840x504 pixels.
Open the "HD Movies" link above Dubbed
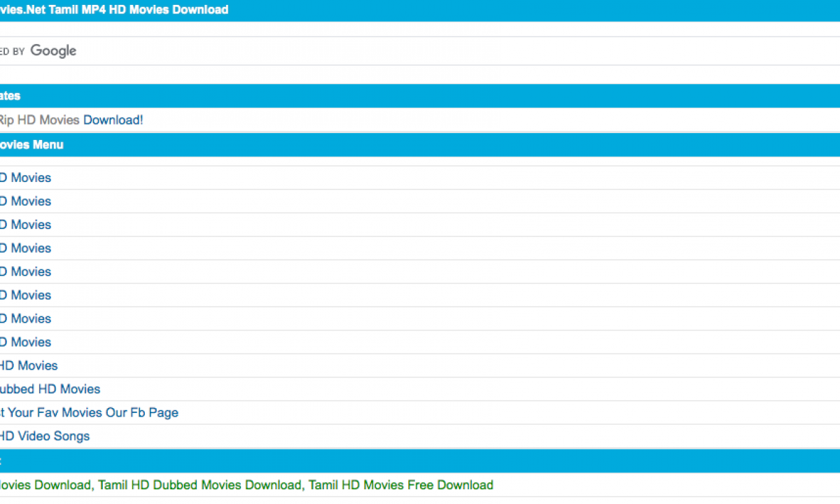29,365
